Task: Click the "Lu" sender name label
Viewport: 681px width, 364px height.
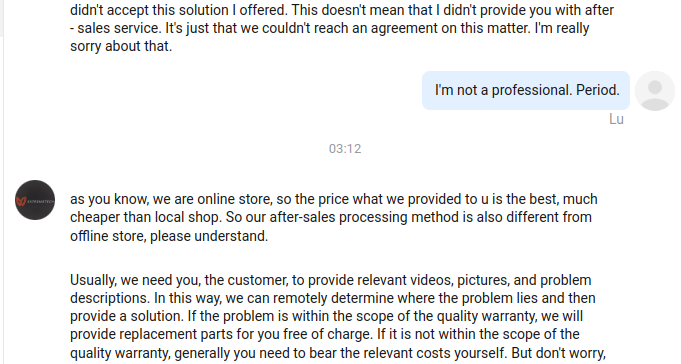Action: pos(616,119)
